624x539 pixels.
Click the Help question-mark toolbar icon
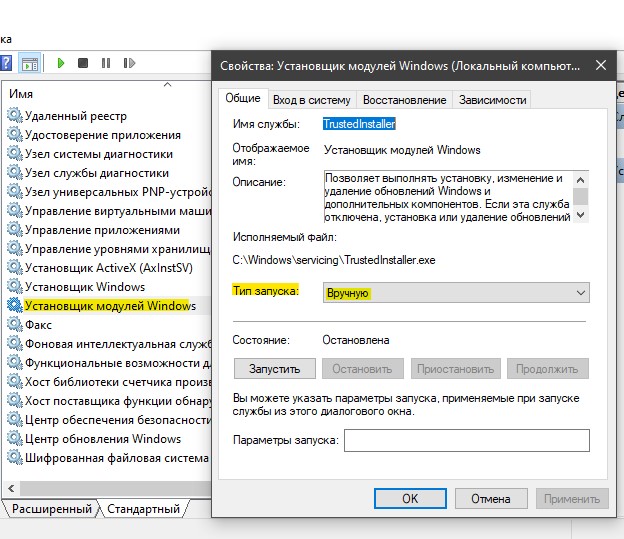coord(6,63)
